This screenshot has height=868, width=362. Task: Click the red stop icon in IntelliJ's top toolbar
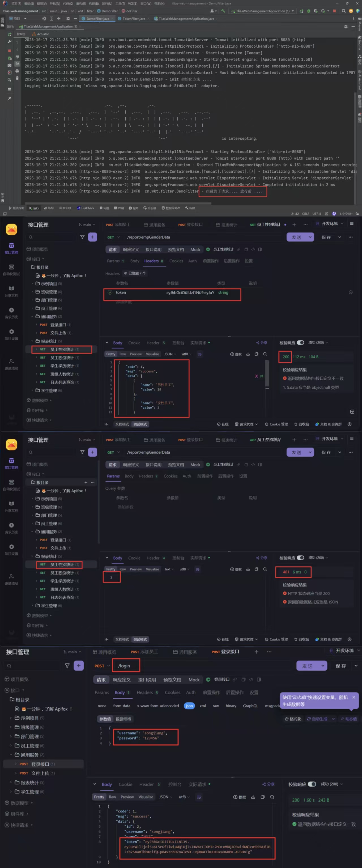(334, 11)
